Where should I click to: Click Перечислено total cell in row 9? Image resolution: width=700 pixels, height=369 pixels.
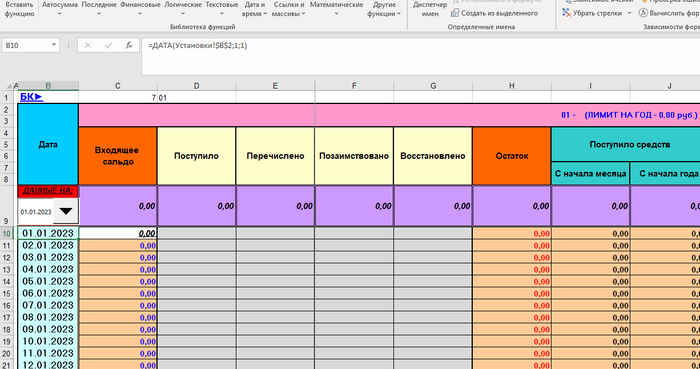[x=275, y=206]
